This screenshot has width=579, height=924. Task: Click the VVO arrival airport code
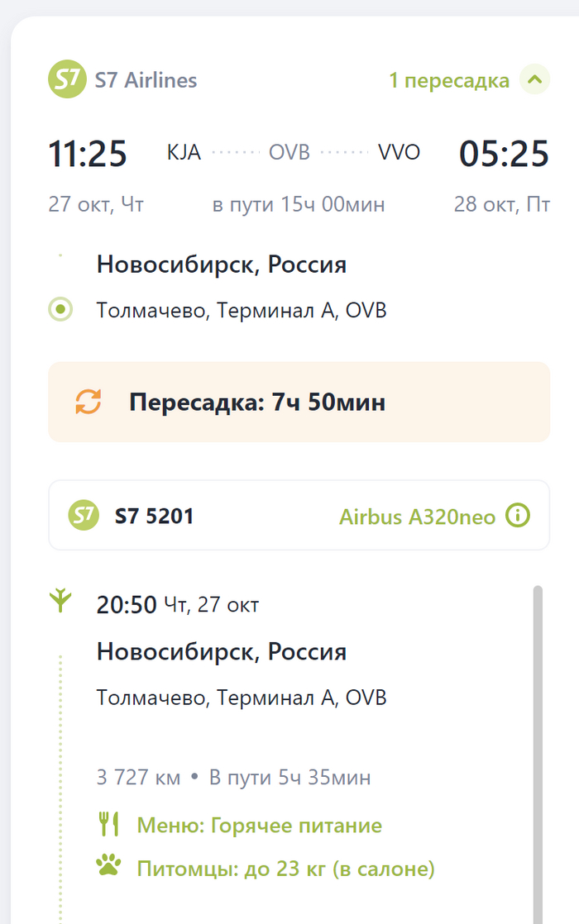click(x=399, y=153)
